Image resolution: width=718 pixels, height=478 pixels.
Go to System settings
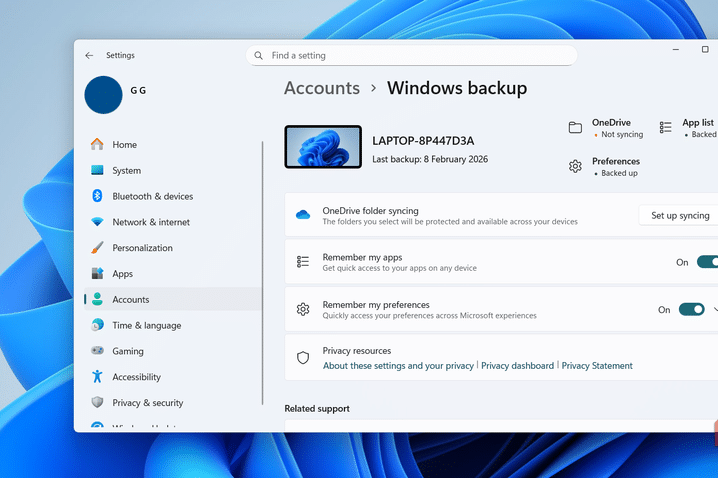(173, 170)
